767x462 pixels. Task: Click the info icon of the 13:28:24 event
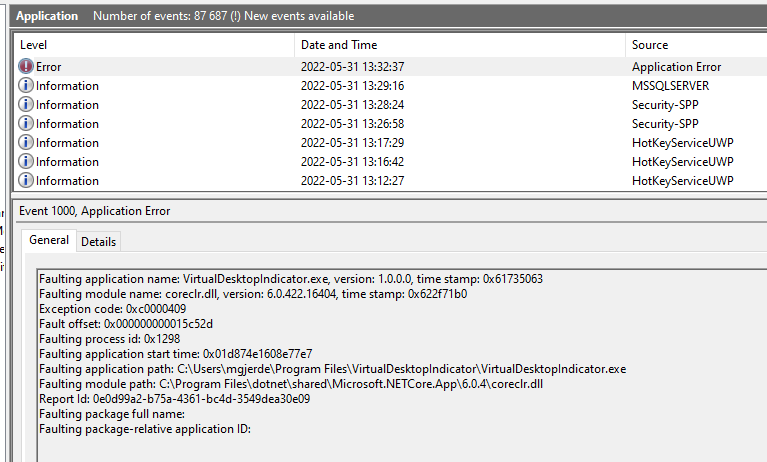click(x=26, y=104)
